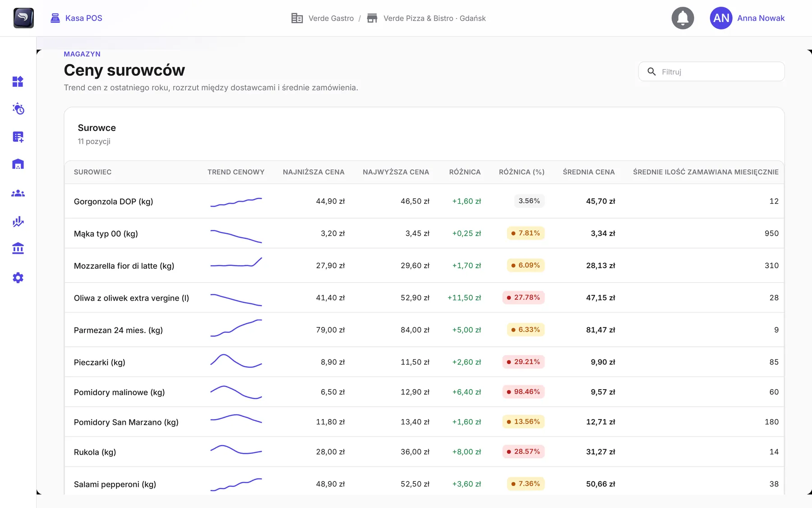Click the 98.46% badge for Pomidory malinowe
This screenshot has height=508, width=812.
tap(523, 391)
